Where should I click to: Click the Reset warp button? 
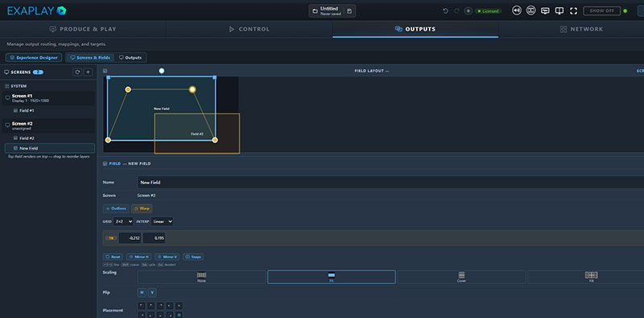tap(113, 257)
